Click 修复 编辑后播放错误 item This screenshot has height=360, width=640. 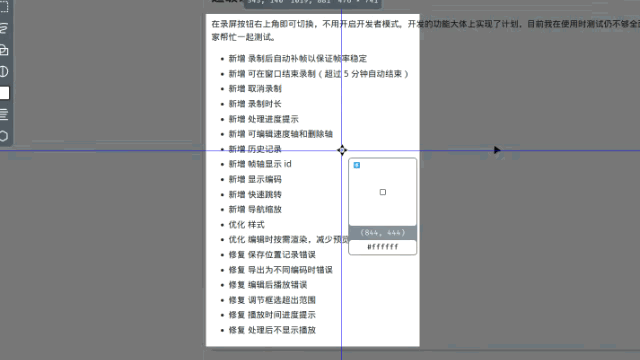268,285
